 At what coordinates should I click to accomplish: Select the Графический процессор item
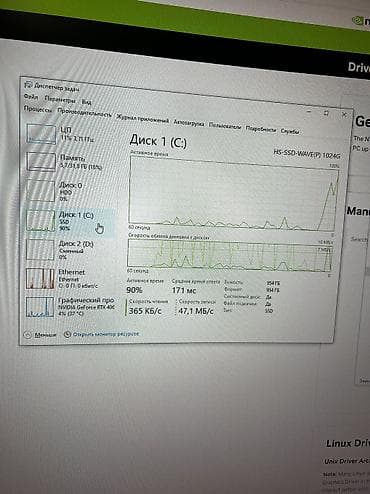(x=71, y=307)
